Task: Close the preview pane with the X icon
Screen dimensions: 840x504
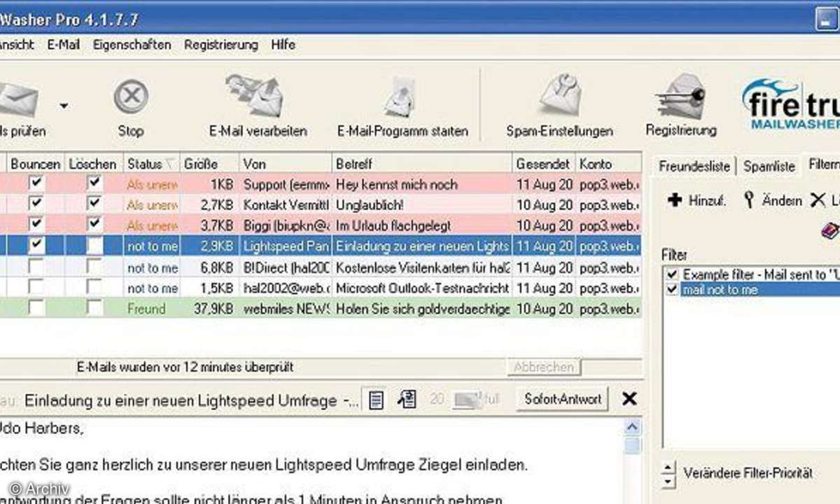Action: click(x=629, y=399)
